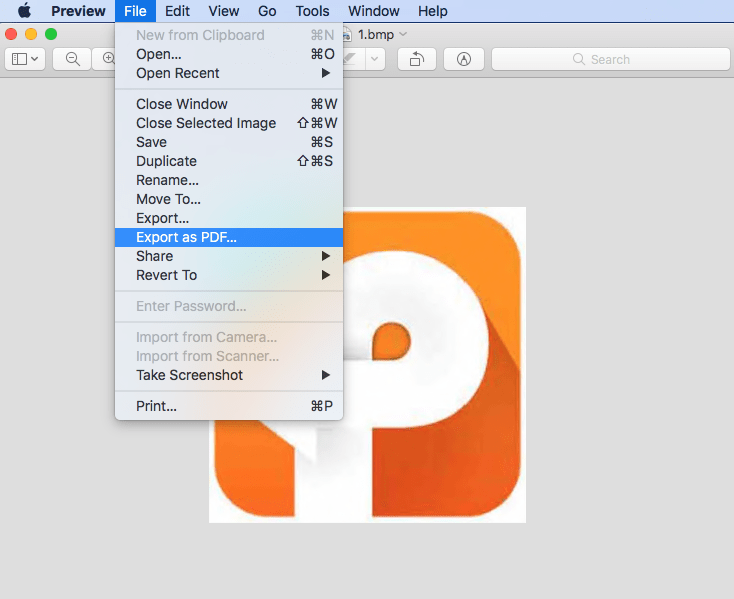Open the Go menu
Screen dimensions: 734x599
point(267,11)
